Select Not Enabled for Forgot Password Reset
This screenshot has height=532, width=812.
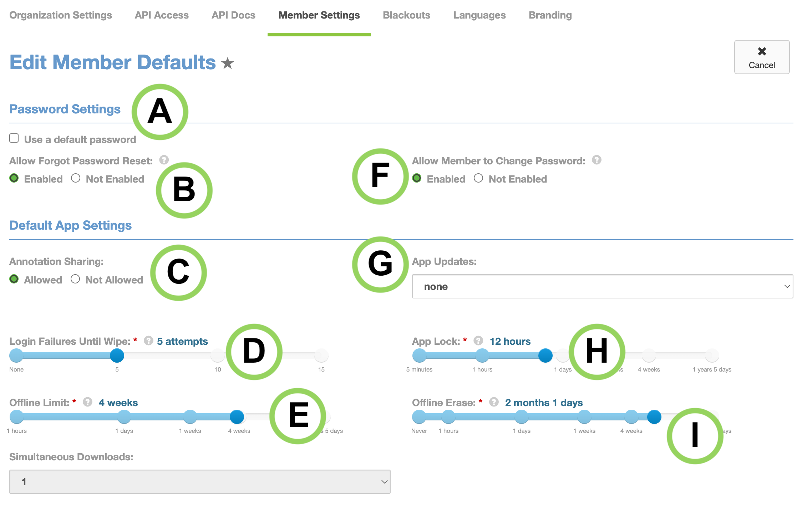76,178
